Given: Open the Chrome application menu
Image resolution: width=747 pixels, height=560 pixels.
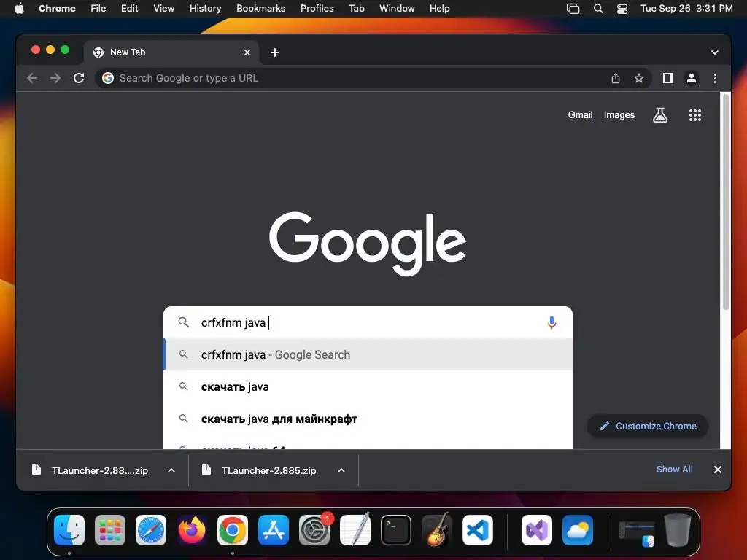Looking at the screenshot, I should (57, 9).
